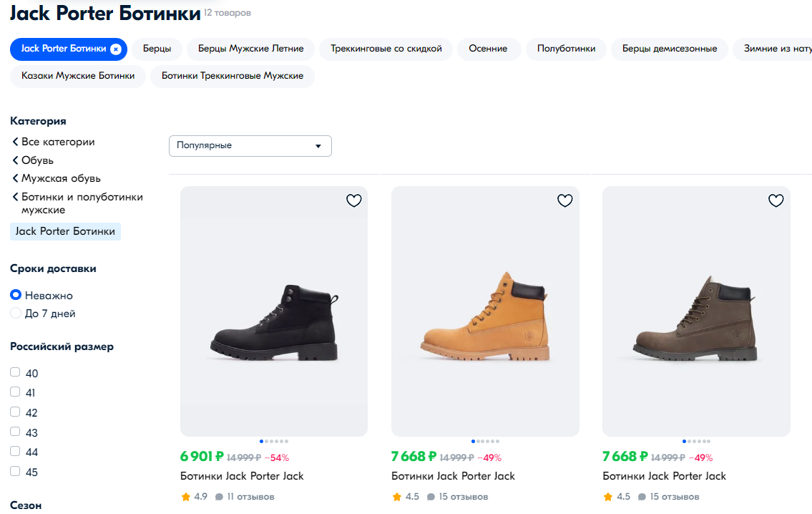Enable size 45 filter
The image size is (812, 514).
click(15, 471)
